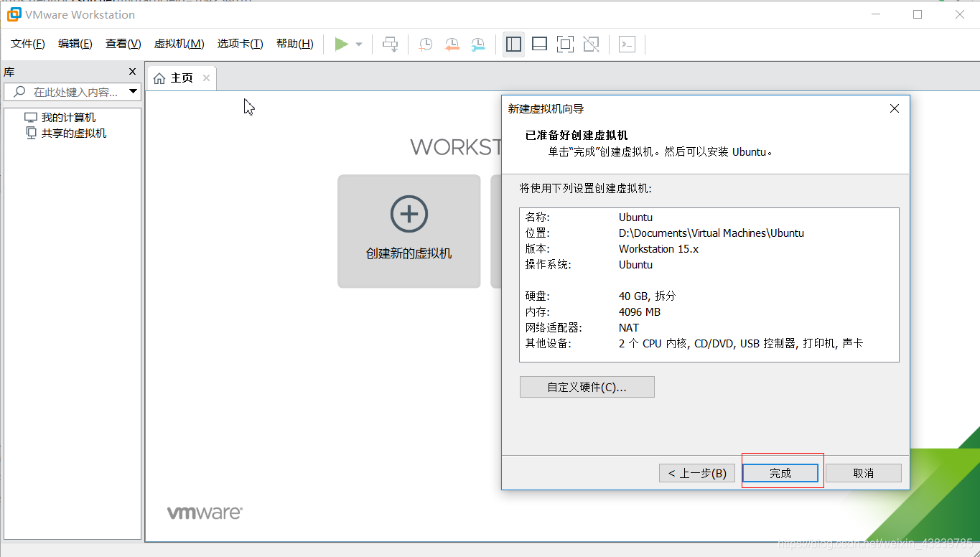Click the plus circle icon on create tile
The image size is (980, 557).
(409, 214)
